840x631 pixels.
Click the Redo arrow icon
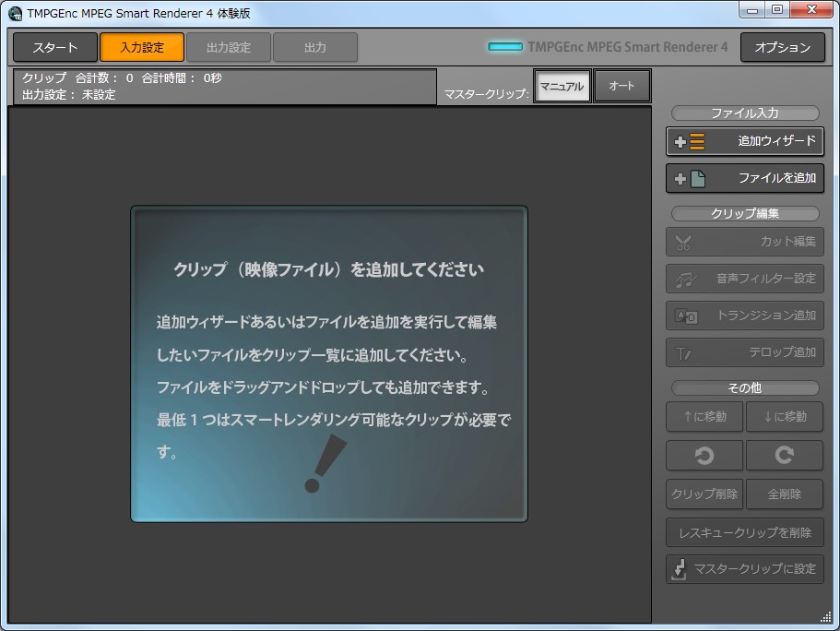point(783,455)
